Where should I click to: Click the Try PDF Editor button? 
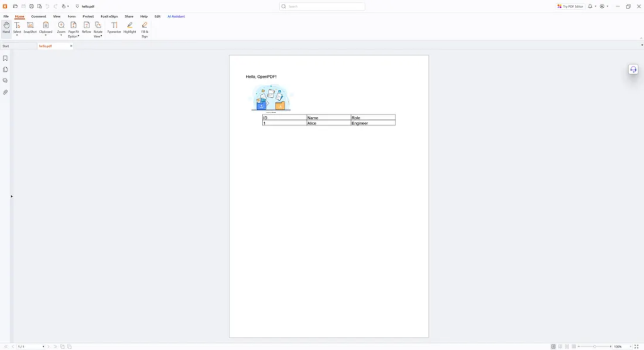570,6
